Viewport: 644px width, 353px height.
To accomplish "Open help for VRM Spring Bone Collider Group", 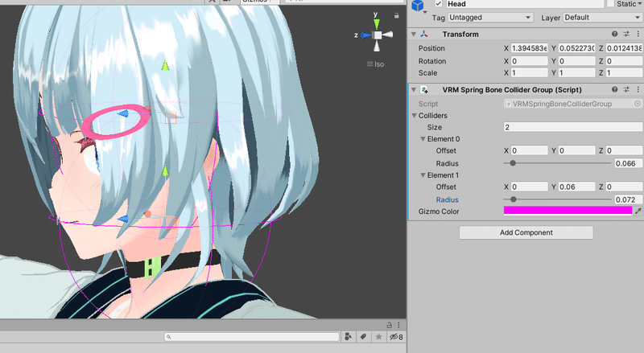I will tap(614, 89).
